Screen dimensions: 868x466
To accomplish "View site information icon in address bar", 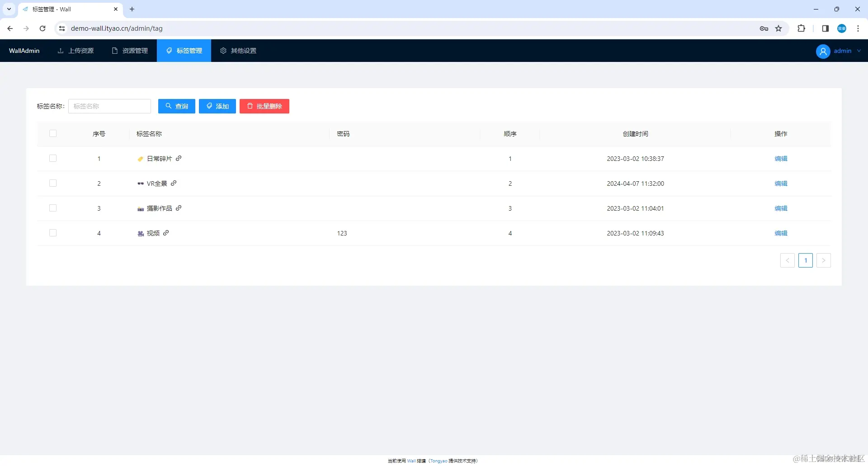I will (62, 28).
